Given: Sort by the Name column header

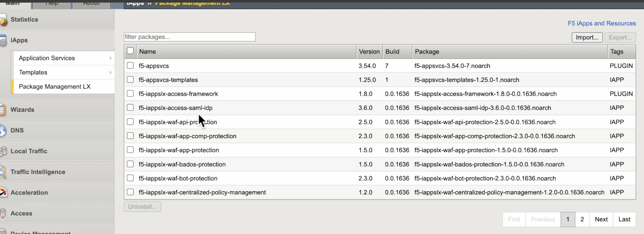Looking at the screenshot, I should coord(246,52).
